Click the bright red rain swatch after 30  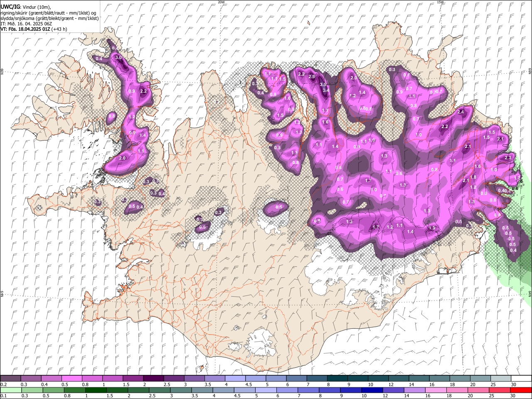pos(520,390)
